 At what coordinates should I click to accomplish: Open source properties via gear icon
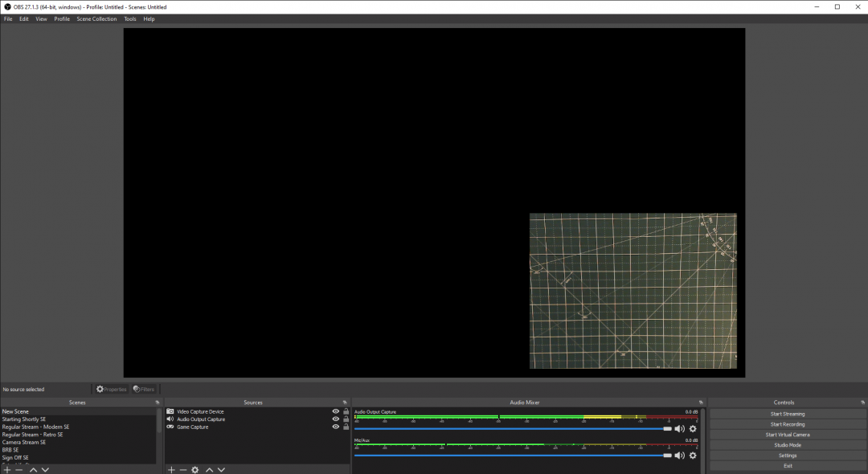194,470
